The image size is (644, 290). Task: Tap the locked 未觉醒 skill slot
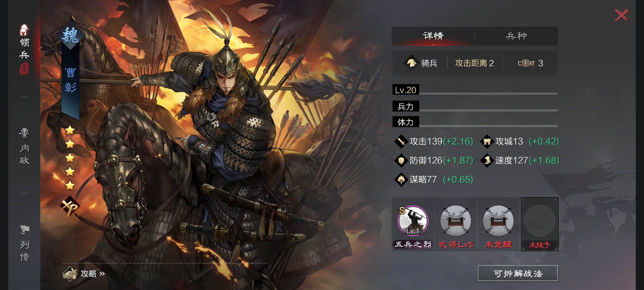coord(498,220)
